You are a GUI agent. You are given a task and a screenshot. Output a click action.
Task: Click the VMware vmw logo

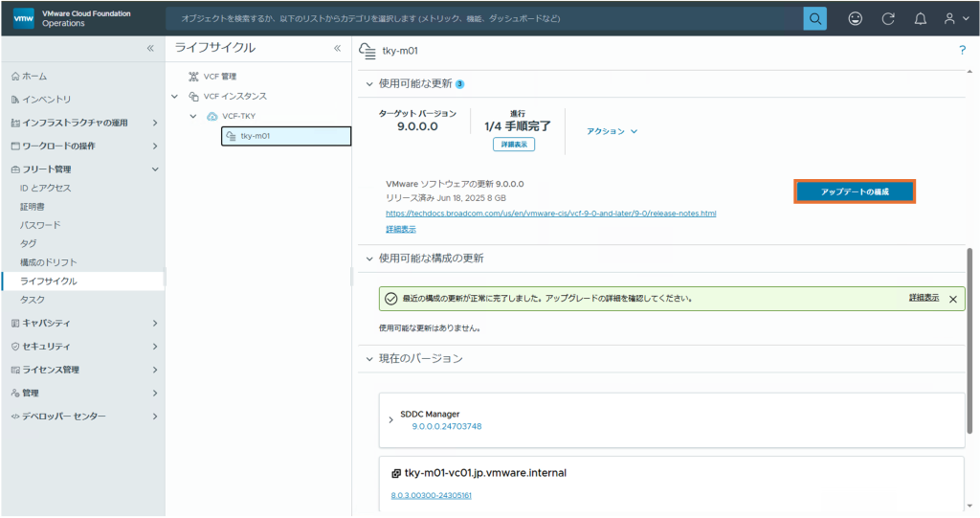click(x=24, y=18)
